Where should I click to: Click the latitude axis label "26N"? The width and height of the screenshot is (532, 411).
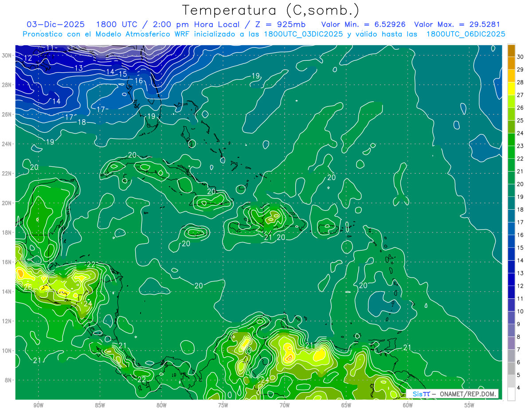pyautogui.click(x=7, y=114)
